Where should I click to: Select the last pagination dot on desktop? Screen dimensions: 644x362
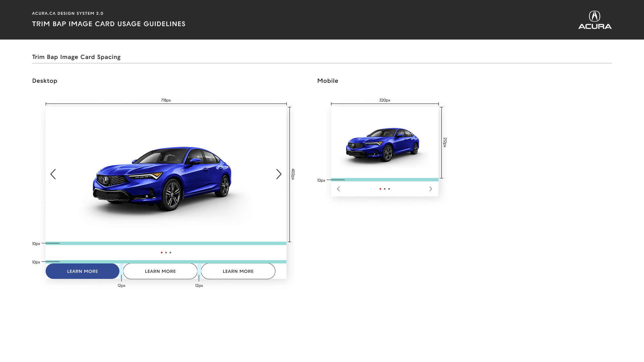(x=170, y=253)
